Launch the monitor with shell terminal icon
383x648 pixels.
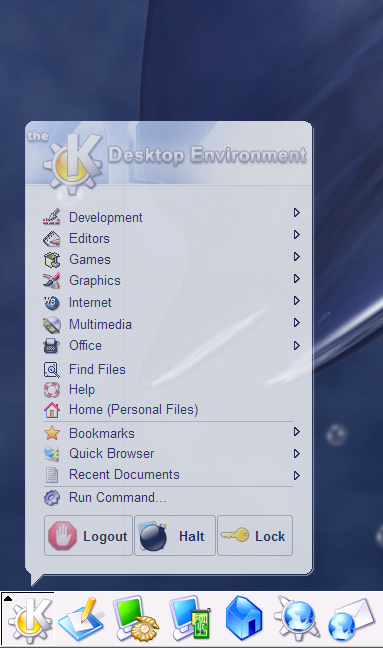(136, 619)
